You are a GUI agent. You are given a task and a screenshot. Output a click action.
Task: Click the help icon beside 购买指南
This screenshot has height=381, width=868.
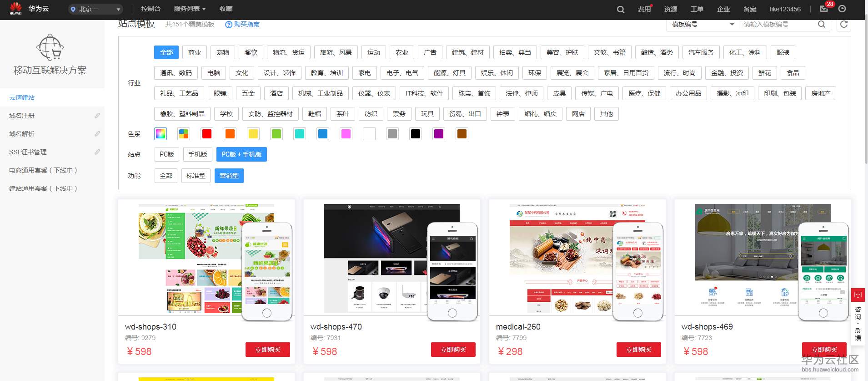(229, 25)
